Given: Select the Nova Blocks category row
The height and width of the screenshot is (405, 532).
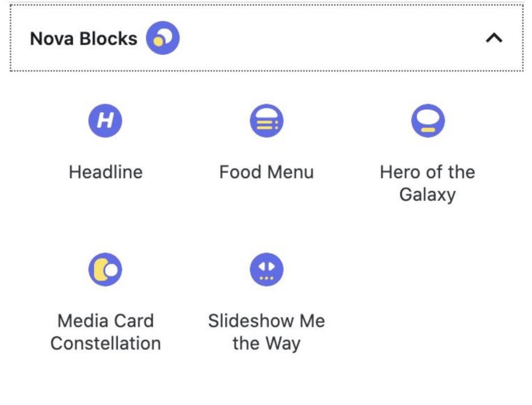Looking at the screenshot, I should tap(266, 38).
